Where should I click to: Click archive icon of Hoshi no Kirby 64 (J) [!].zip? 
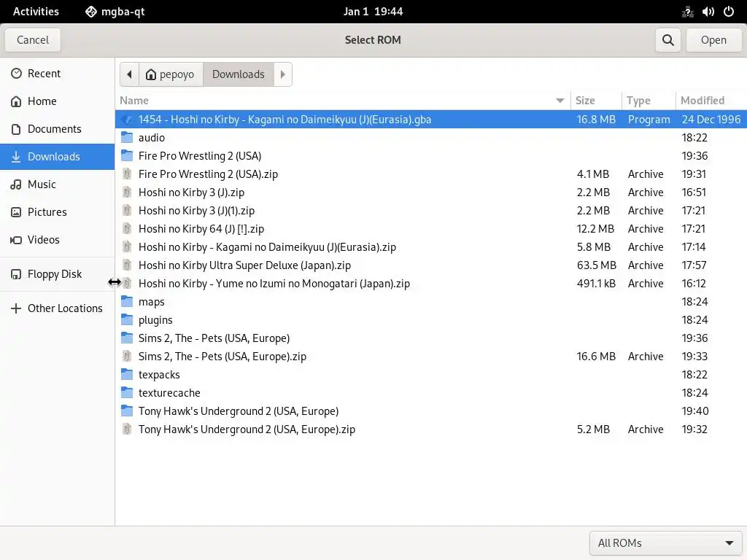[127, 229]
